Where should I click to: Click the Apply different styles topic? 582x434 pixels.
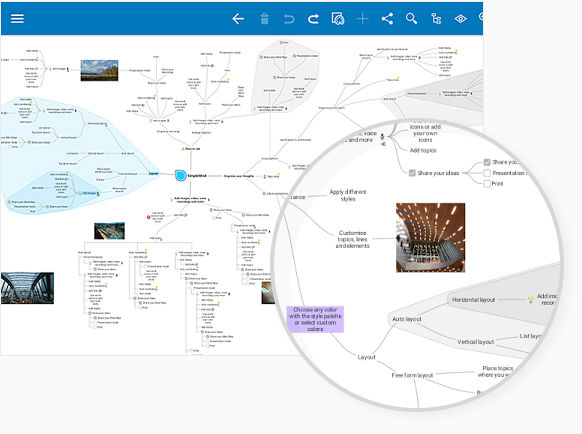pyautogui.click(x=348, y=195)
